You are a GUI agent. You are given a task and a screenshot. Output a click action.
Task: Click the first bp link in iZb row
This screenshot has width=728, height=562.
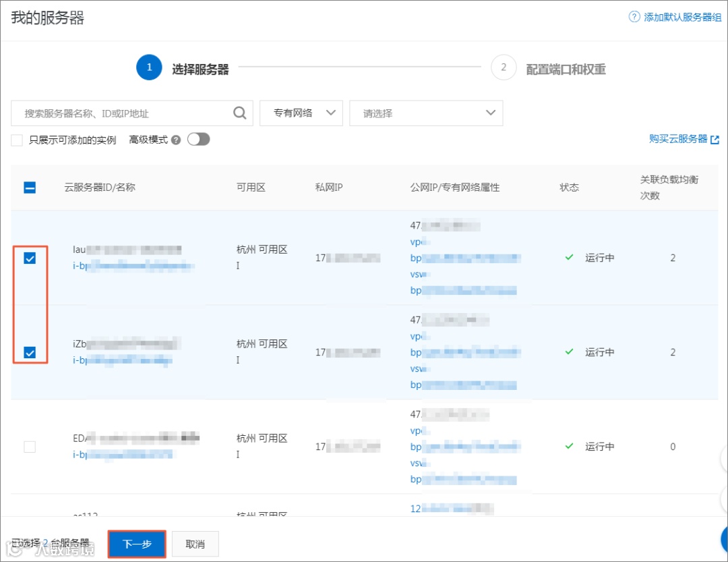click(465, 352)
